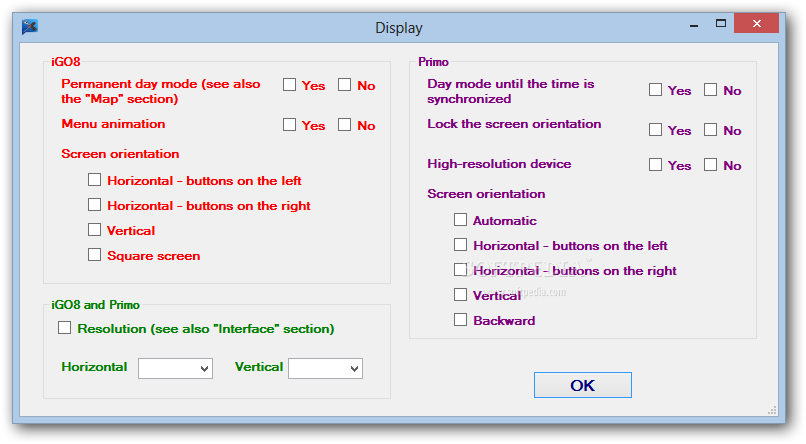The width and height of the screenshot is (806, 444).
Task: Check the Automatic orientation option
Action: 461,220
